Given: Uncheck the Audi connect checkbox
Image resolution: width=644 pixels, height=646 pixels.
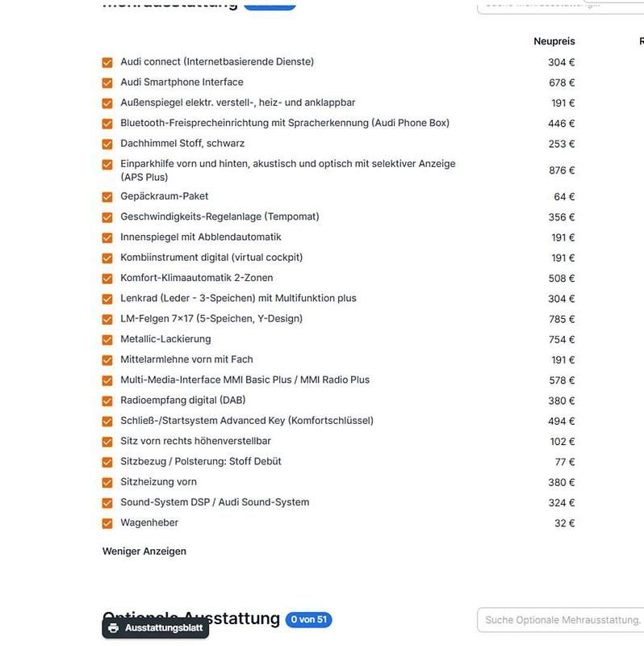Looking at the screenshot, I should [x=107, y=62].
